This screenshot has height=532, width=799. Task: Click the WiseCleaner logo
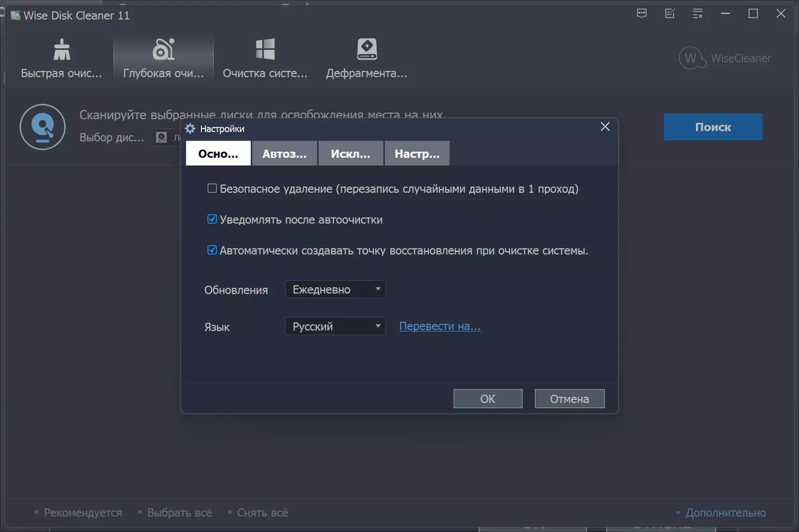[x=725, y=58]
